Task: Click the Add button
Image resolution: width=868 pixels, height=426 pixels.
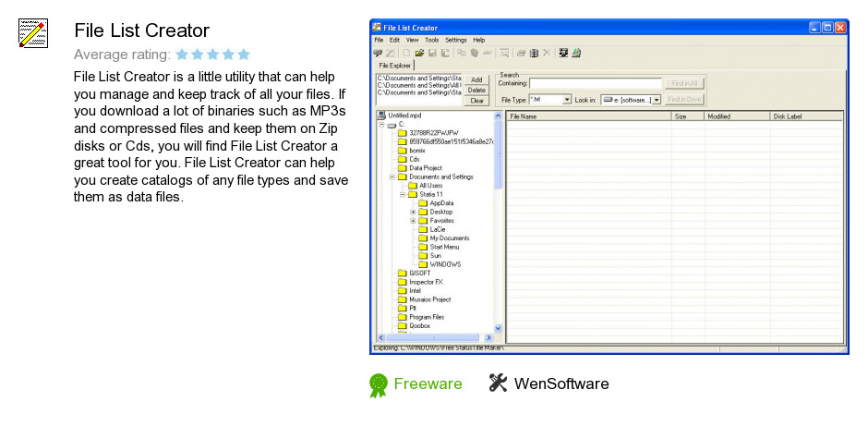Action: [x=476, y=79]
